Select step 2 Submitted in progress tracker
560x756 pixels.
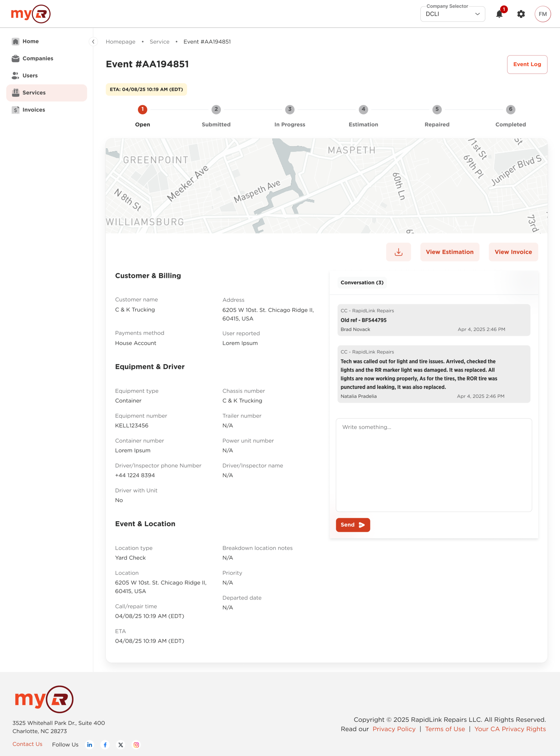[216, 110]
